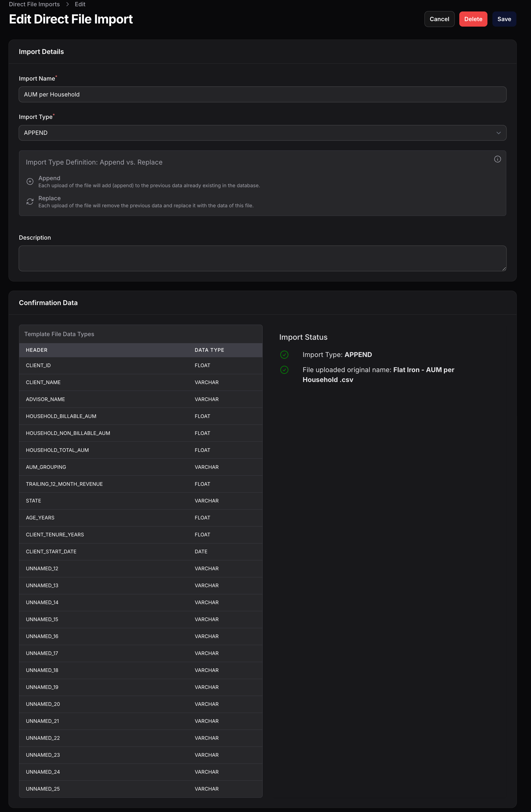Click green checkmark beside Import Type status

click(x=284, y=355)
